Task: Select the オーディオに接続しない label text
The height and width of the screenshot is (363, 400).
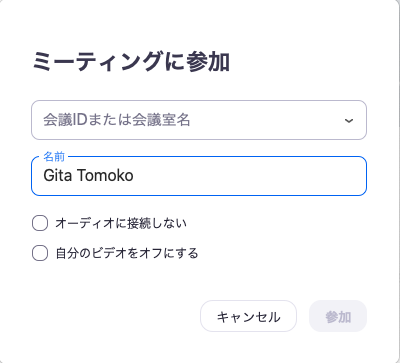Action: [121, 223]
